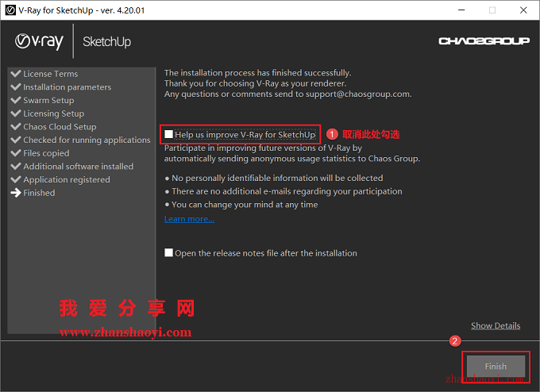The image size is (540, 392).
Task: Click the License Terms checkmark icon
Action: tap(16, 73)
